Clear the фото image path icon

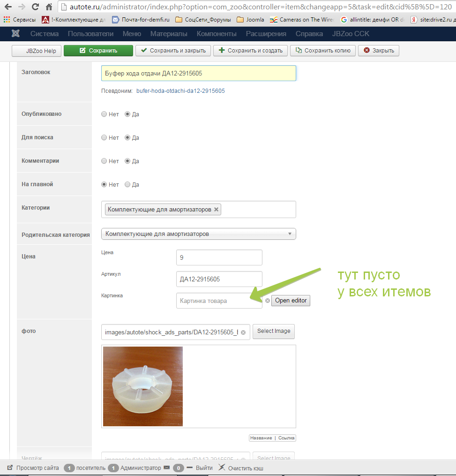[x=243, y=332]
